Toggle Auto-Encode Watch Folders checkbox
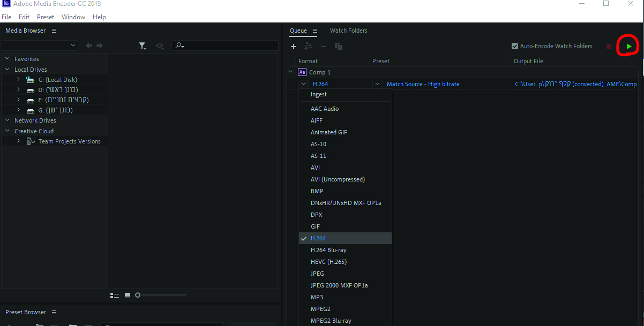The image size is (644, 326). [x=515, y=46]
